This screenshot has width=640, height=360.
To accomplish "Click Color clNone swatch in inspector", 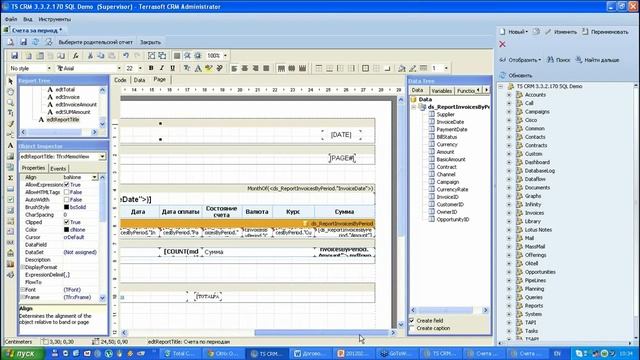I will tap(66, 230).
